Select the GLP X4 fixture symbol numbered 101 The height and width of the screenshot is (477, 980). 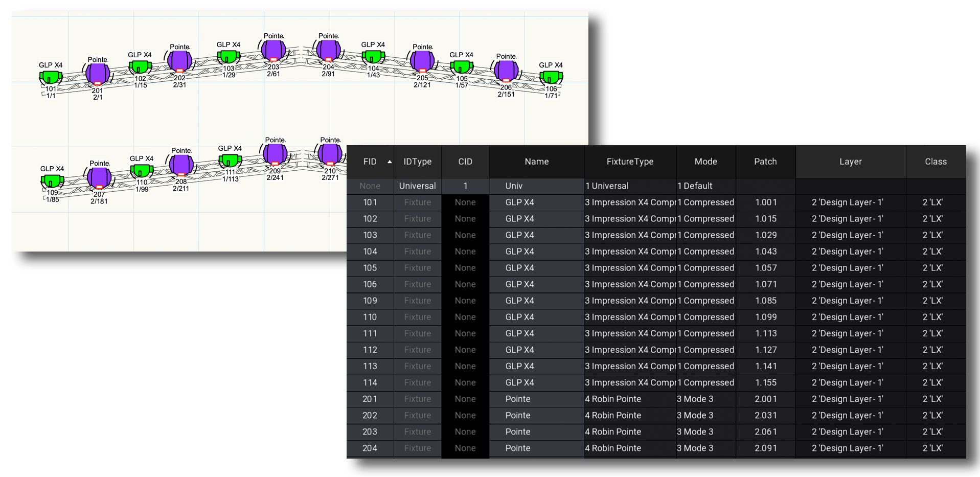click(x=51, y=78)
